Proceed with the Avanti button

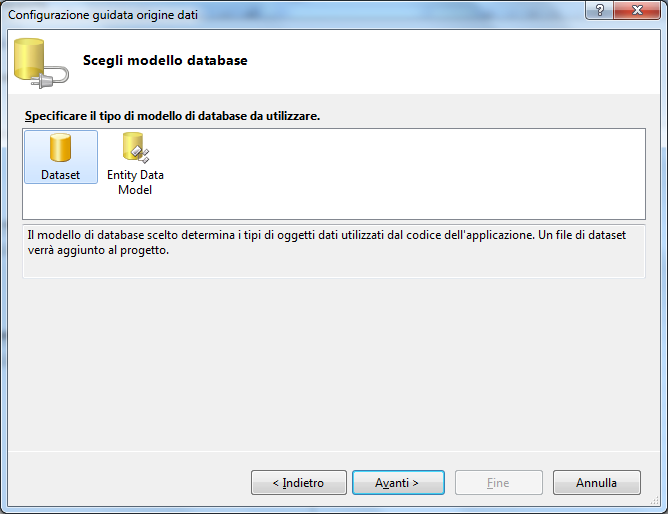pos(398,482)
